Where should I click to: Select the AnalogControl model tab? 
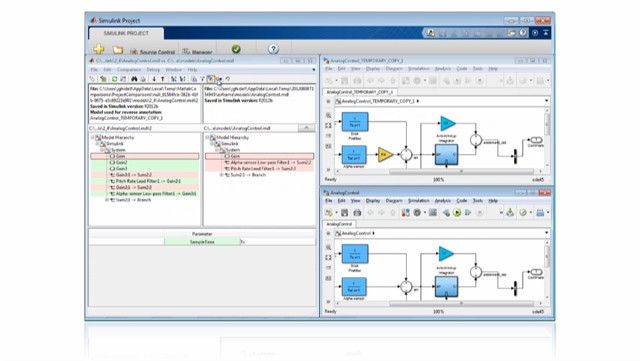coord(339,224)
